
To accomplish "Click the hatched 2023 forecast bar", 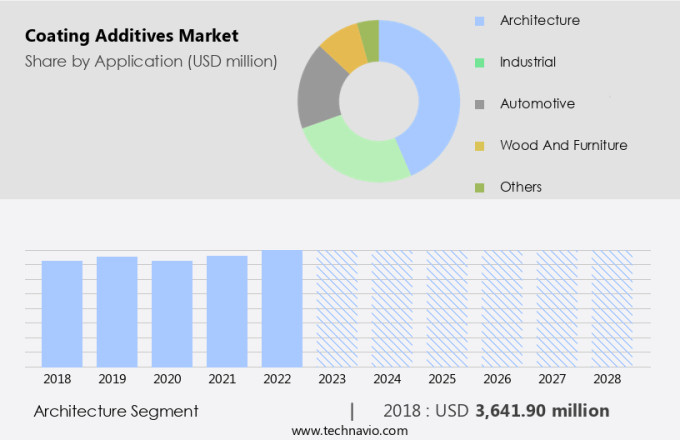I will (337, 308).
